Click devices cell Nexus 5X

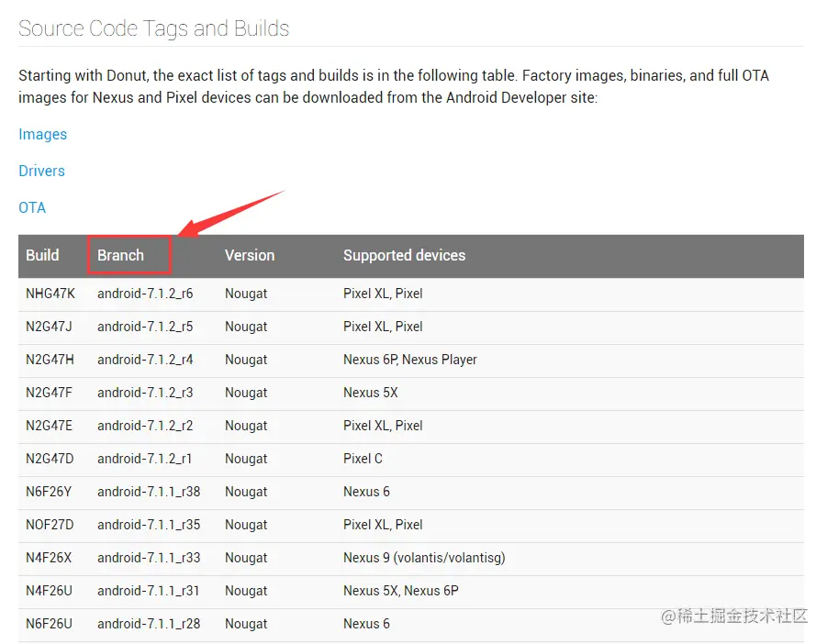point(370,393)
